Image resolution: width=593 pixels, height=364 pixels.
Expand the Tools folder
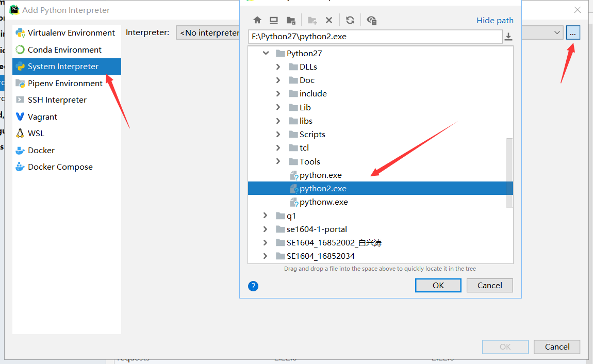(278, 161)
